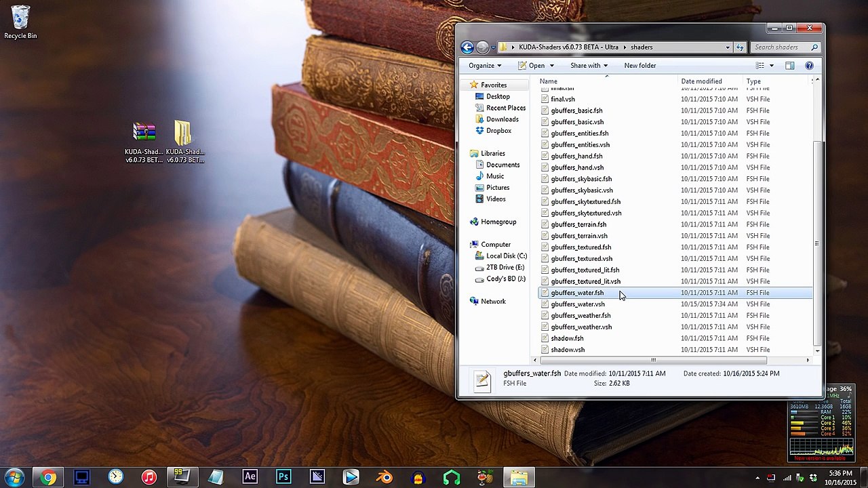Image resolution: width=868 pixels, height=488 pixels.
Task: Click the vertical scrollbar in file list
Action: pos(816,244)
